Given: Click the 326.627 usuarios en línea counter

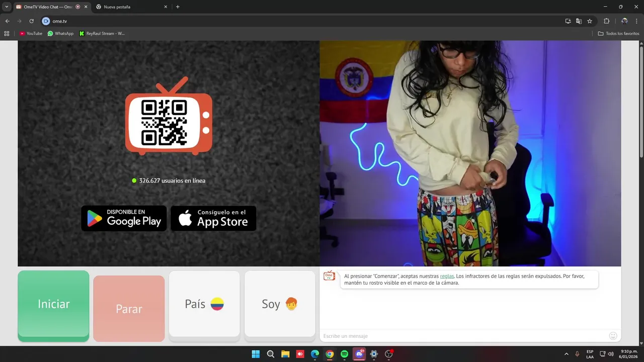Looking at the screenshot, I should tap(169, 180).
